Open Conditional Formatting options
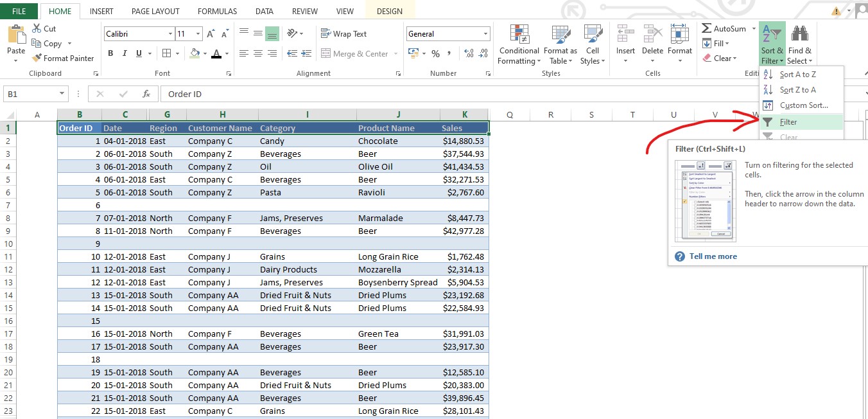The height and width of the screenshot is (419, 868). tap(518, 43)
